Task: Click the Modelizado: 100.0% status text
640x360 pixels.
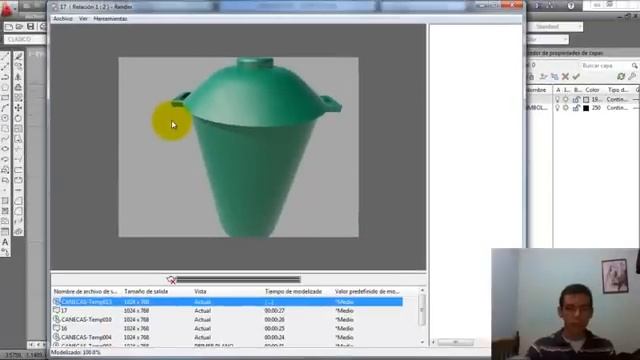Action: pyautogui.click(x=76, y=352)
